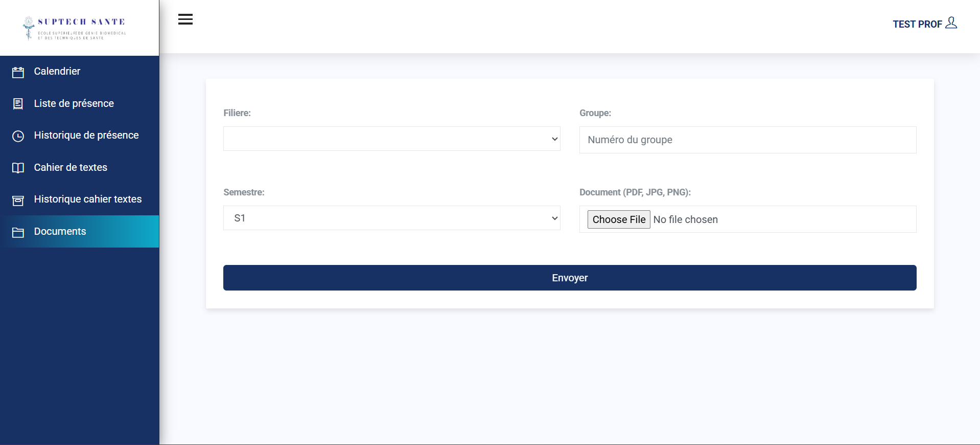Screen dimensions: 980x445
Task: Open the Calendrier menu item
Action: click(57, 71)
